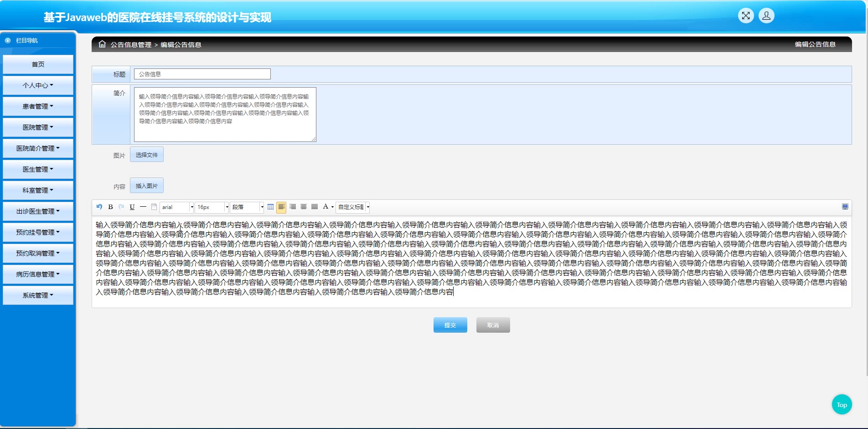Viewport: 868px width, 429px height.
Task: Click into the 标题 title input field
Action: pos(202,74)
